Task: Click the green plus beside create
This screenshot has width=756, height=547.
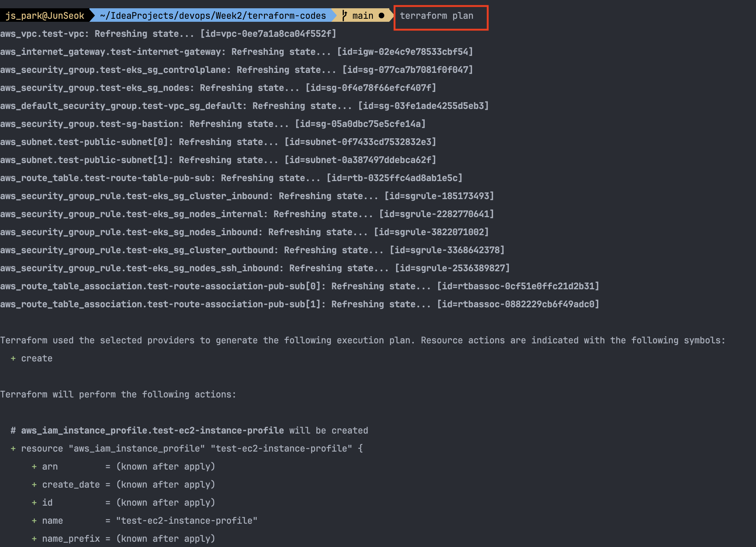Action: (x=13, y=358)
